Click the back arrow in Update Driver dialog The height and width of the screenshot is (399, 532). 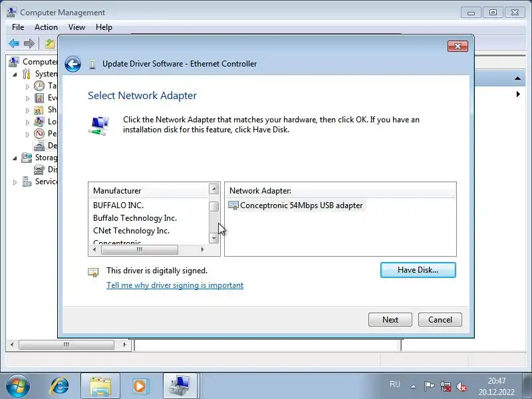click(x=72, y=64)
